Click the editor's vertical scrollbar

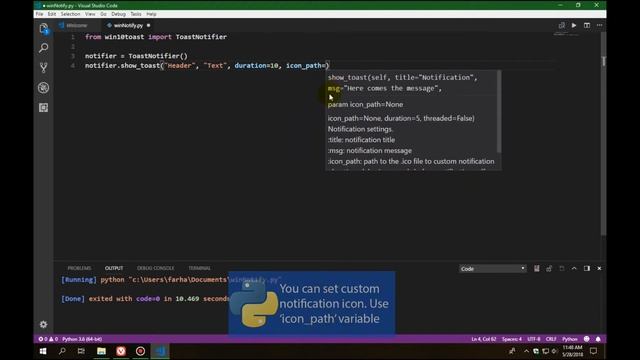pos(604,133)
